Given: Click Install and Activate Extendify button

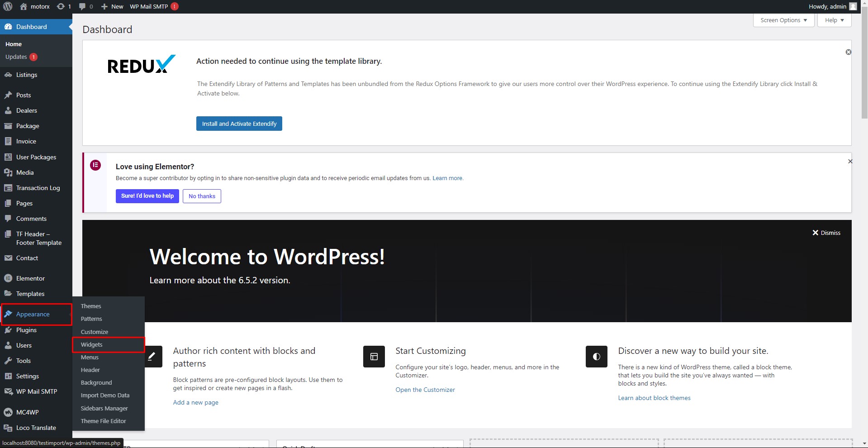Looking at the screenshot, I should point(239,124).
